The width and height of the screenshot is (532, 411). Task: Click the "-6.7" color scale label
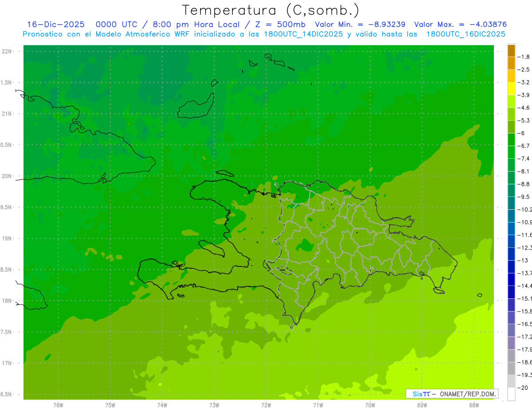point(524,146)
